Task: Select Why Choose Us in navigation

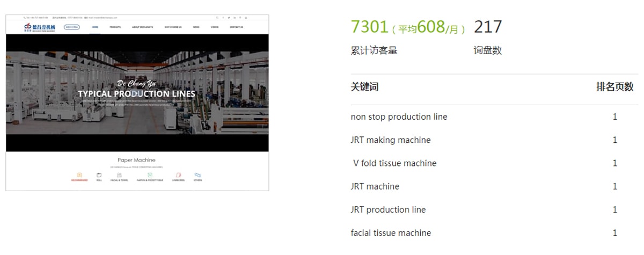Action: click(x=173, y=27)
